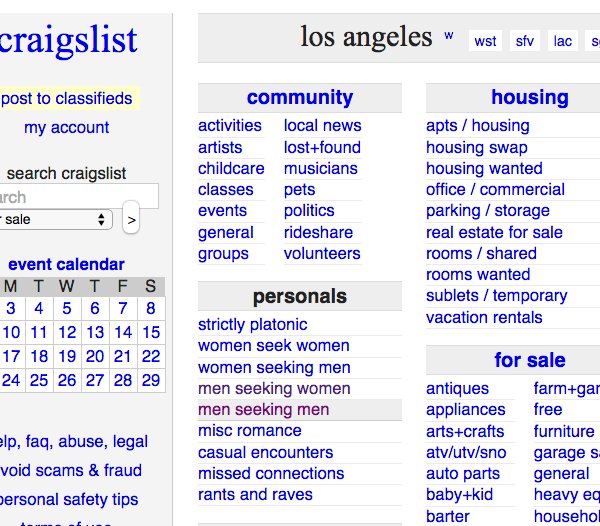The image size is (600, 526).
Task: Open the community section header
Action: pyautogui.click(x=300, y=98)
